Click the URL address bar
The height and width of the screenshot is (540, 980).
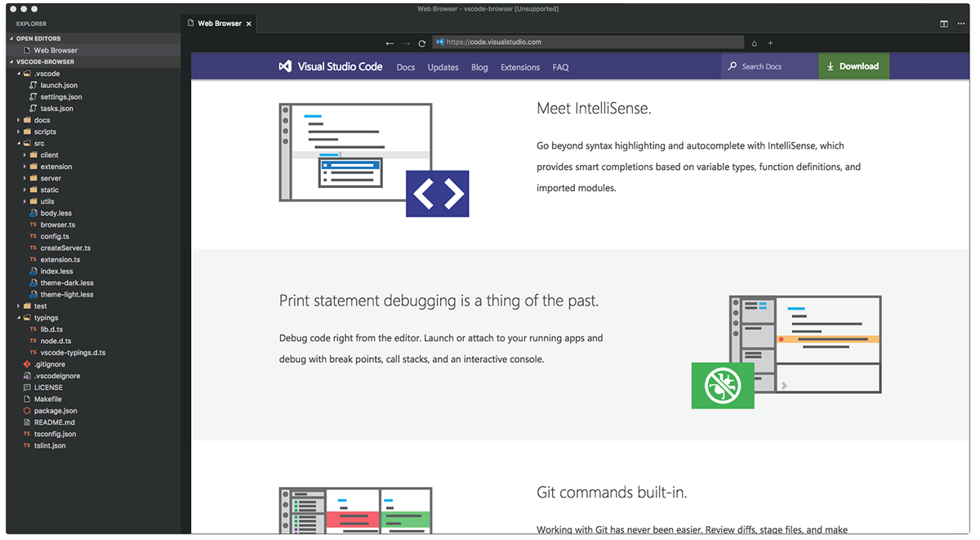588,42
